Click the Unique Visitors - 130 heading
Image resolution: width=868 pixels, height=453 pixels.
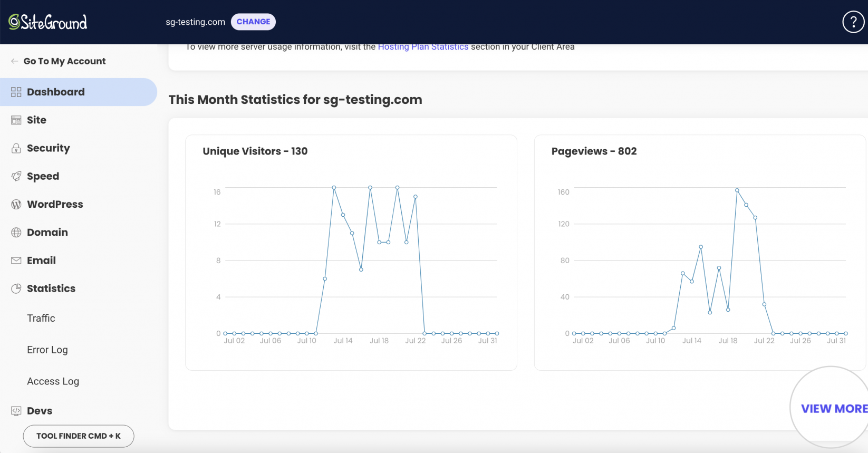tap(255, 151)
